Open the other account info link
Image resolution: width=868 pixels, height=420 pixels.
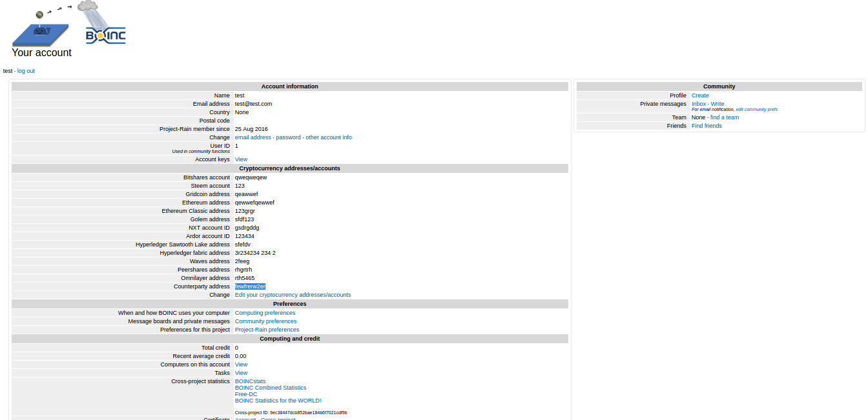(329, 137)
